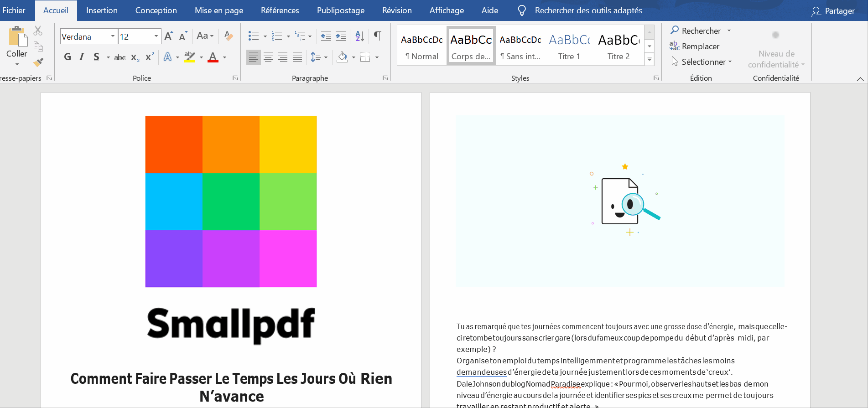Click the Rechercher des outils adaptés field

click(x=588, y=10)
